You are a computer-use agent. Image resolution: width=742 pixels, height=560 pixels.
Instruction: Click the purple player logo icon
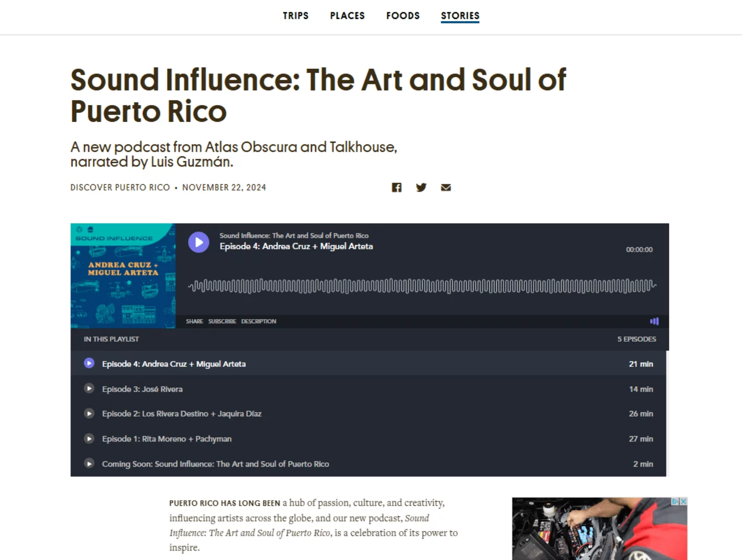click(x=654, y=321)
